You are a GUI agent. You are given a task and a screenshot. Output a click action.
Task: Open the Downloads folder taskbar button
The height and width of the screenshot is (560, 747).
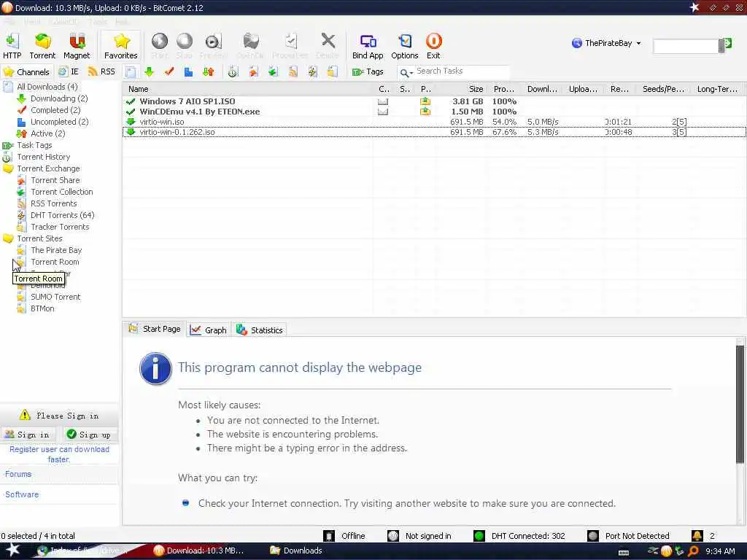pos(296,551)
